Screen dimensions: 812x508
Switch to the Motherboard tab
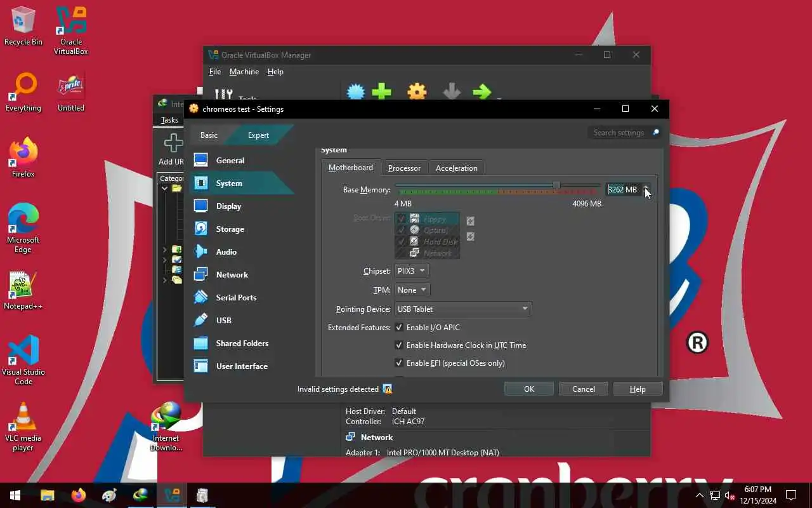(x=351, y=168)
